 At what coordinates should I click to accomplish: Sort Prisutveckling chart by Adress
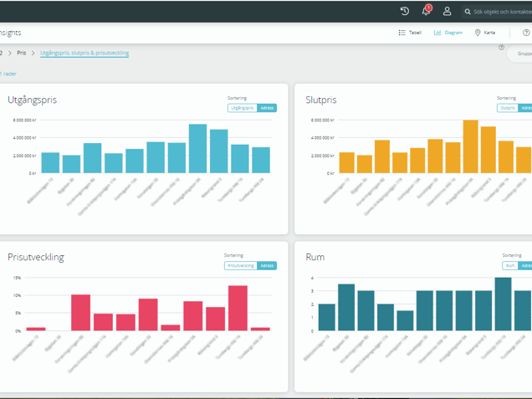(x=267, y=266)
